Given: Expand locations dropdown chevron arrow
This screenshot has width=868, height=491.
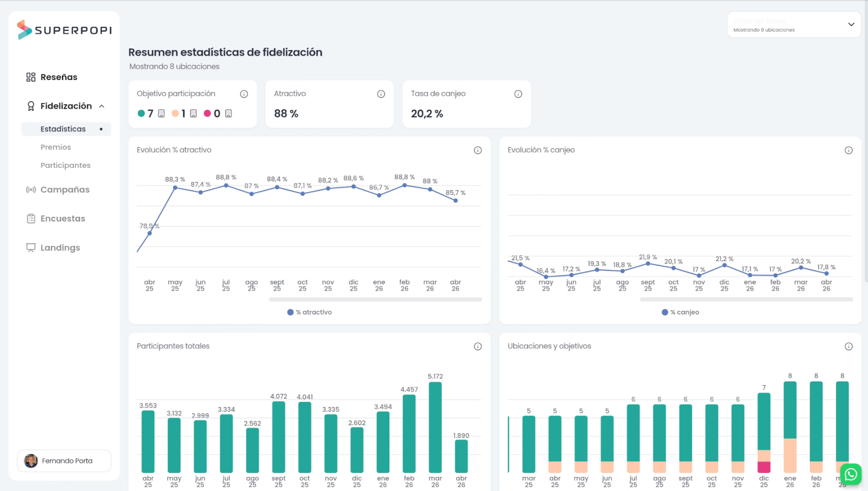Looking at the screenshot, I should (851, 24).
